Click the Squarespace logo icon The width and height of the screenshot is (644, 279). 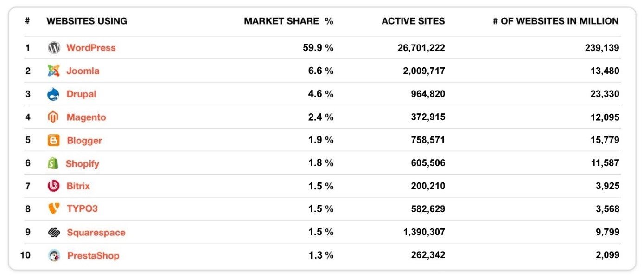[54, 233]
